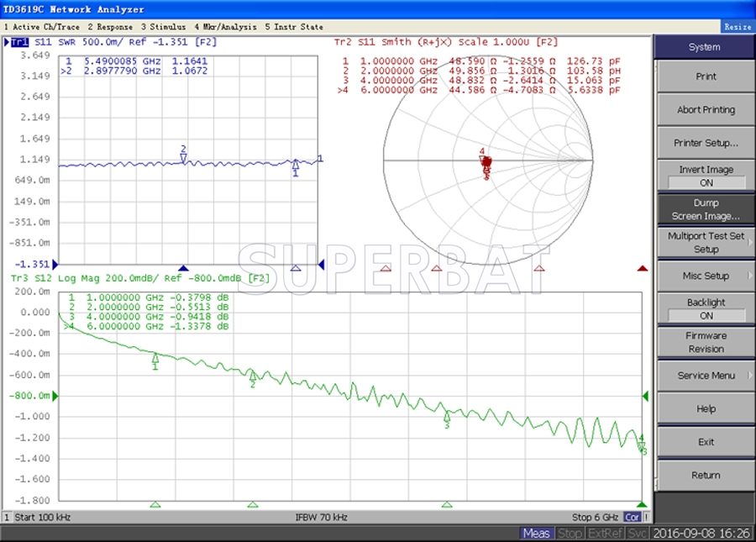Expand Multiport Test Set Setup submenu
Viewport: 756px width, 542px height.
pos(706,243)
